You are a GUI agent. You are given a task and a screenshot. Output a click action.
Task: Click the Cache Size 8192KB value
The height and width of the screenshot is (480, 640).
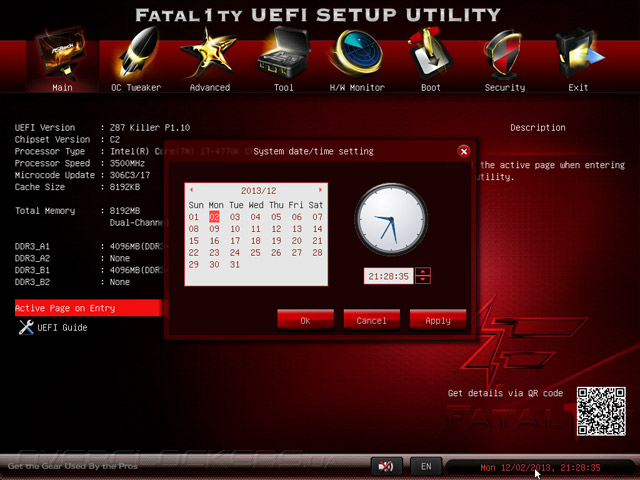click(x=125, y=187)
